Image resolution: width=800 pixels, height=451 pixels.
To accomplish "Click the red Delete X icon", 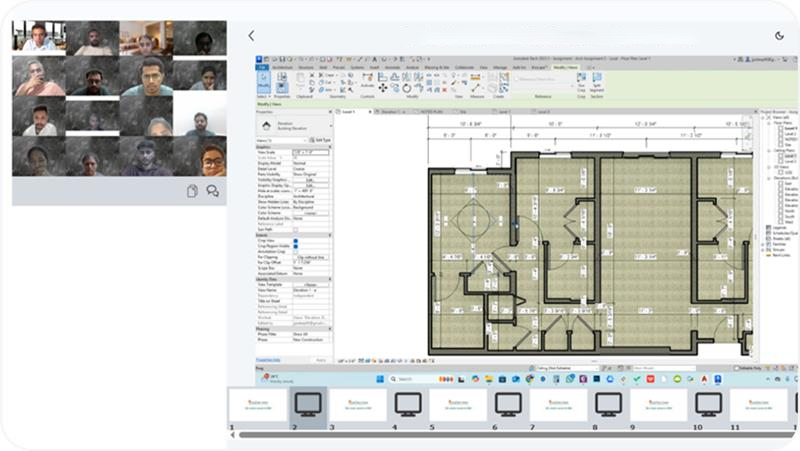I will pyautogui.click(x=444, y=90).
